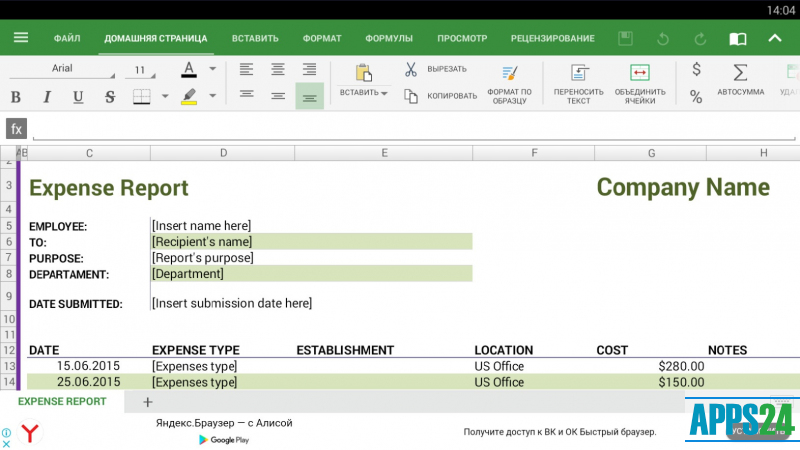This screenshot has height=450, width=800.
Task: Click the yellow highlight color button
Action: tap(189, 97)
